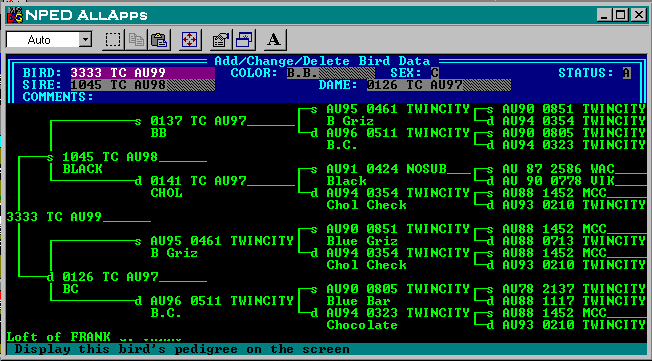Select 'AU78 2137 TWINCITY' pedigree entry

coord(574,289)
